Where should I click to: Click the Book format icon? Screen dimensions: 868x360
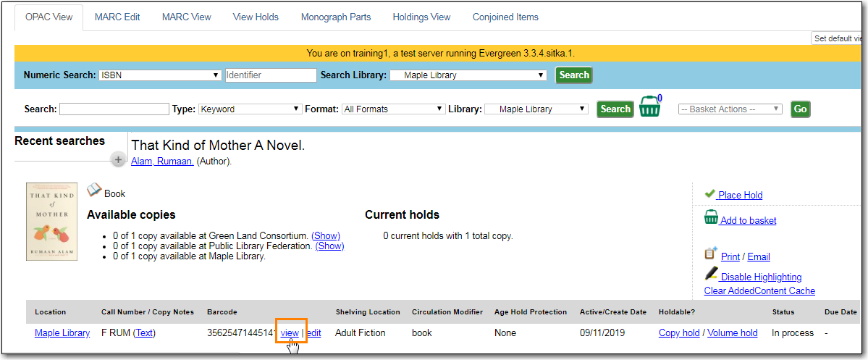(94, 191)
